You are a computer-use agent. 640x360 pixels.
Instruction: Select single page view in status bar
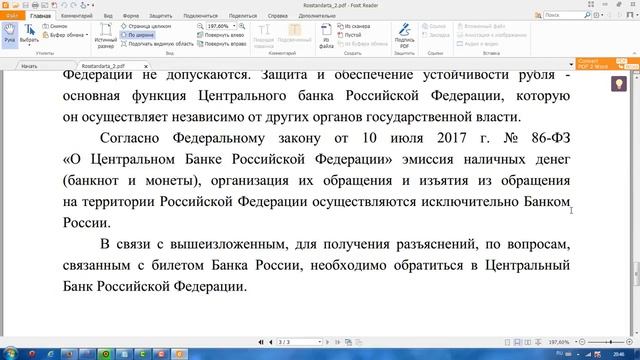coord(507,342)
